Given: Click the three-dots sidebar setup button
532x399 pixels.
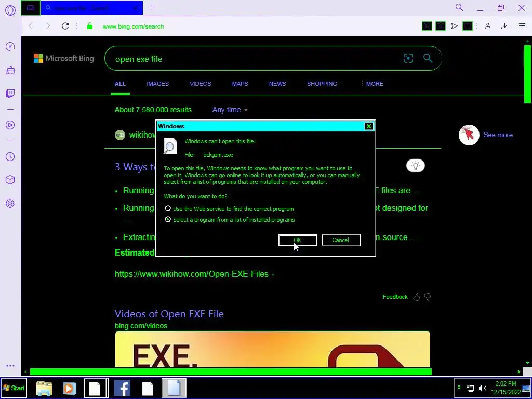Looking at the screenshot, I should 10,366.
